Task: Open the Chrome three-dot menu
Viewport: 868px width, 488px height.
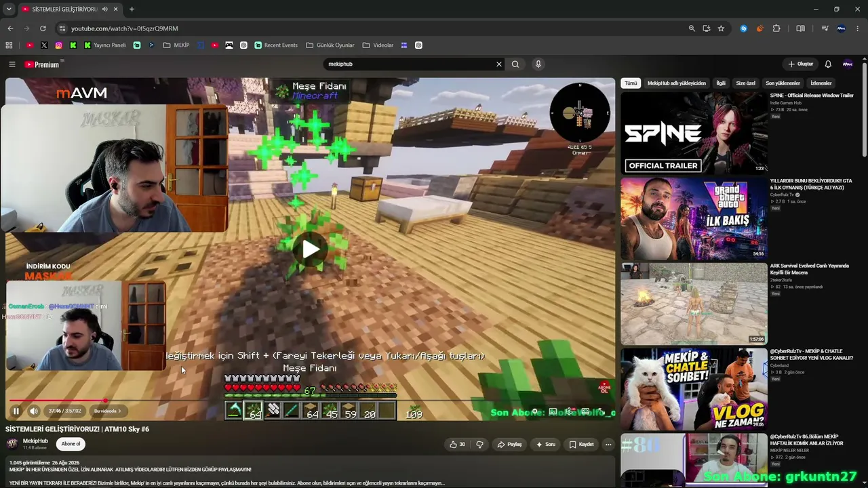Action: click(858, 28)
